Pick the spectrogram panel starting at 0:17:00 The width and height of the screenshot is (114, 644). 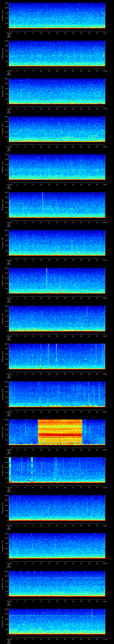pos(57,129)
